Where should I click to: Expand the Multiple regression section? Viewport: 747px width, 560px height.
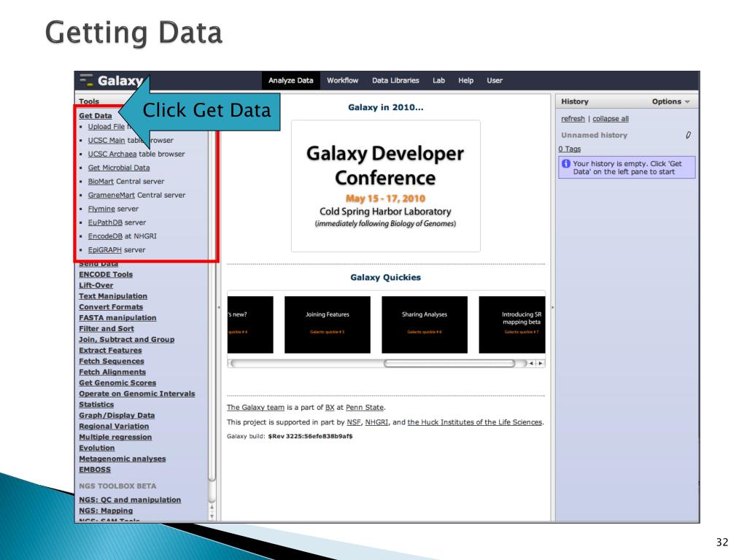coord(115,437)
